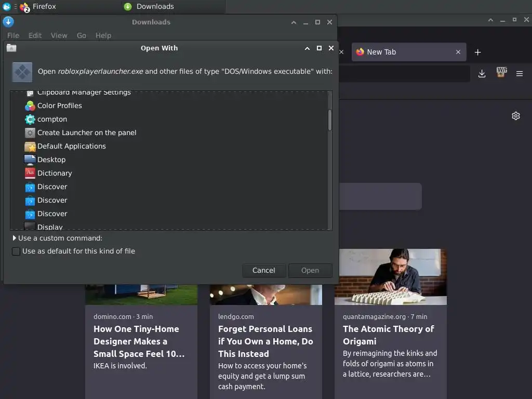Click Firefox address bar in background window

[x=404, y=74]
